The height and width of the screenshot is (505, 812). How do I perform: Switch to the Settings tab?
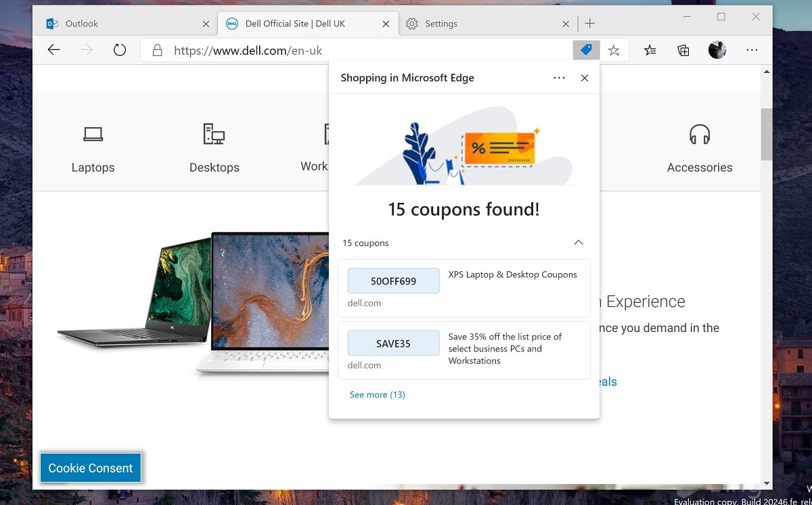[x=487, y=24]
